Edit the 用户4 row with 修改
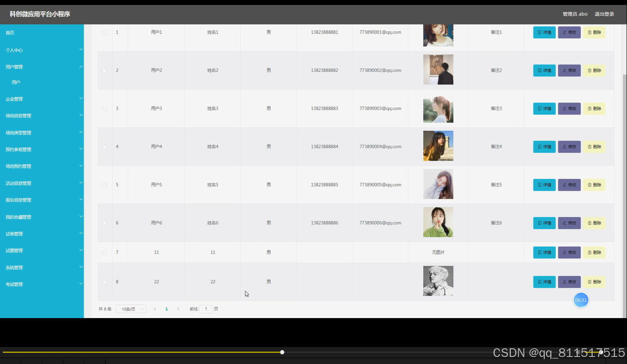 click(569, 146)
